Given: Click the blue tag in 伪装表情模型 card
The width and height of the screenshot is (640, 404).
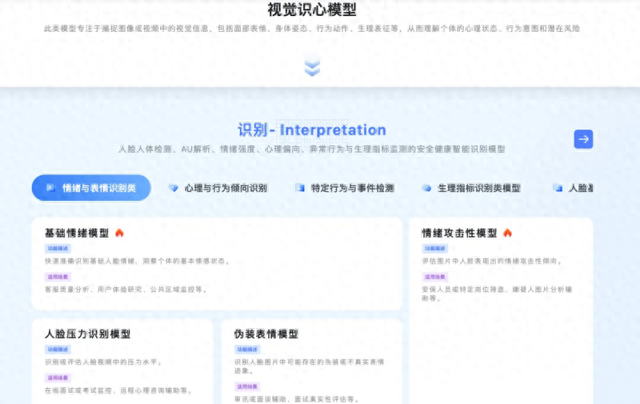Looking at the screenshot, I should click(x=247, y=349).
